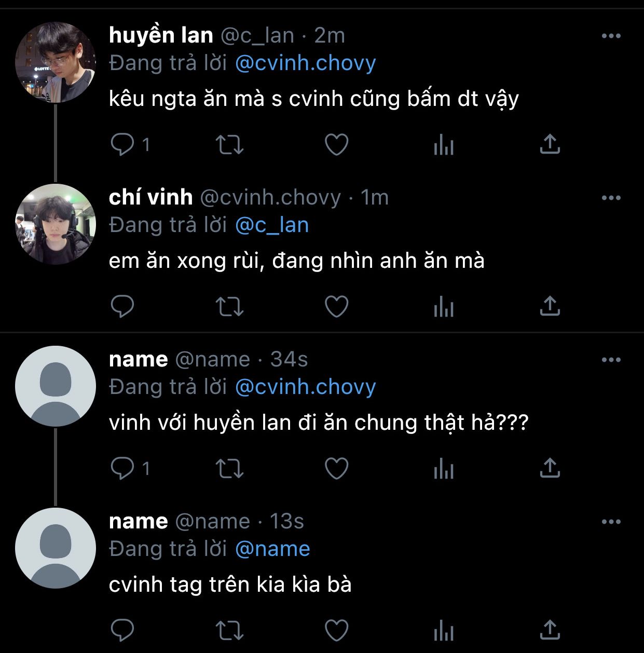Image resolution: width=644 pixels, height=653 pixels.
Task: Open chí vinh's avatar
Action: point(56,224)
